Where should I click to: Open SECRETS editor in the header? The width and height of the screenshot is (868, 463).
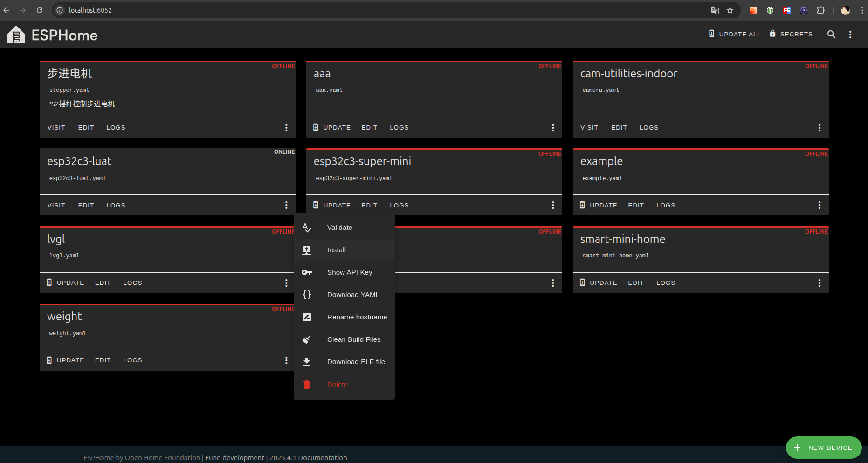[791, 34]
